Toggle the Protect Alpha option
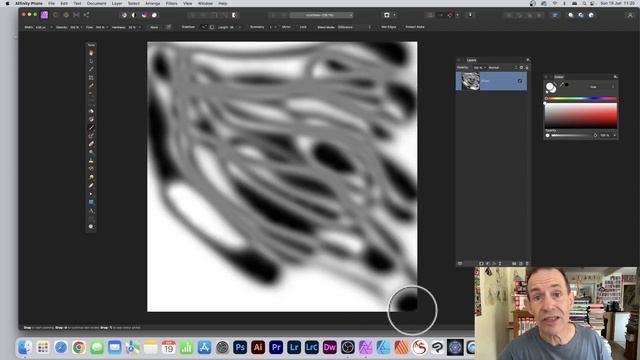 click(x=415, y=27)
